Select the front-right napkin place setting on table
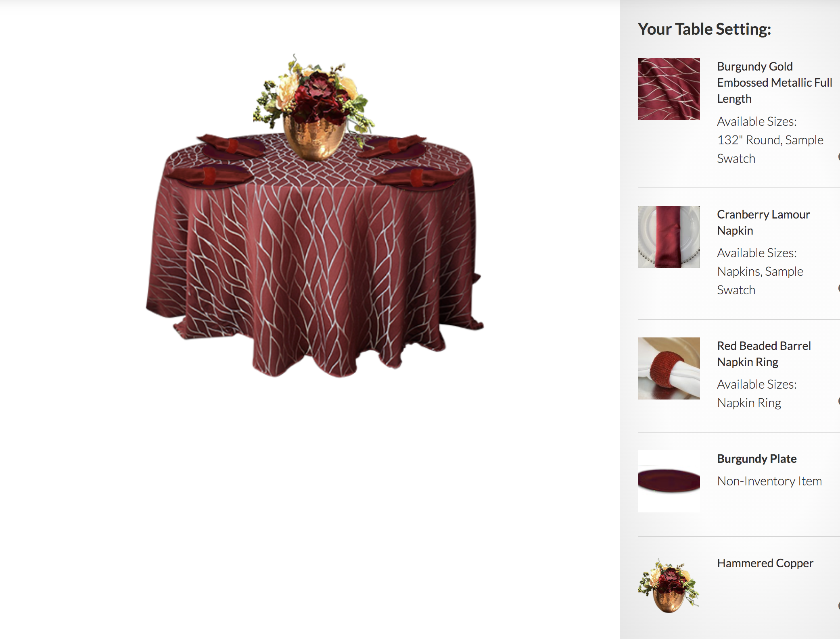 click(416, 177)
